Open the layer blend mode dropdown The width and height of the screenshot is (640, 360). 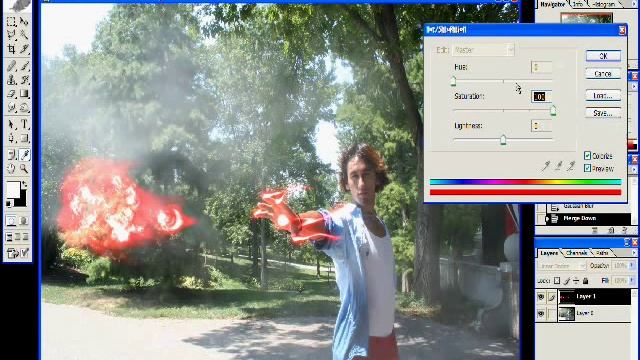click(562, 266)
